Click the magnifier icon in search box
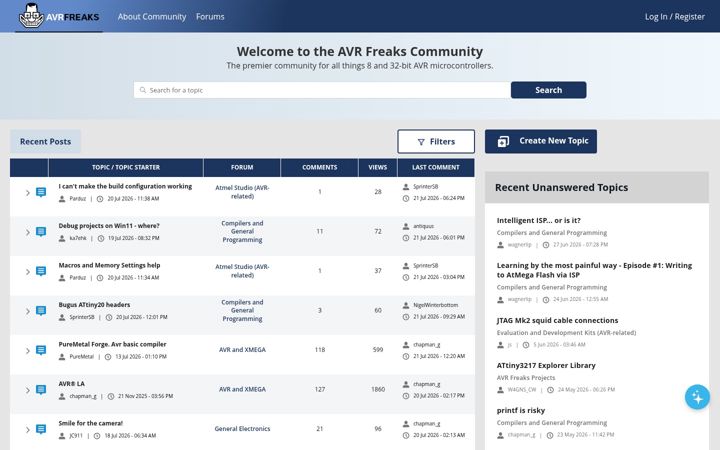 pos(143,90)
